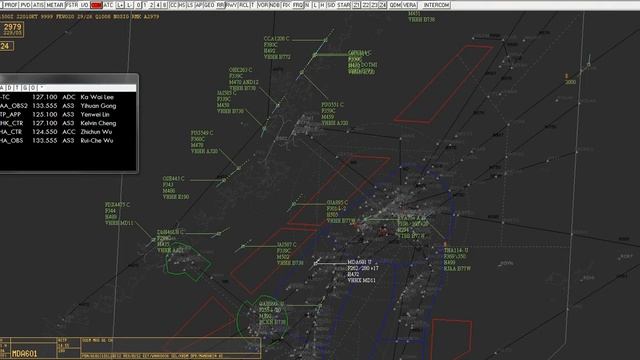
Task: Open the ATC list button
Action: click(x=108, y=5)
